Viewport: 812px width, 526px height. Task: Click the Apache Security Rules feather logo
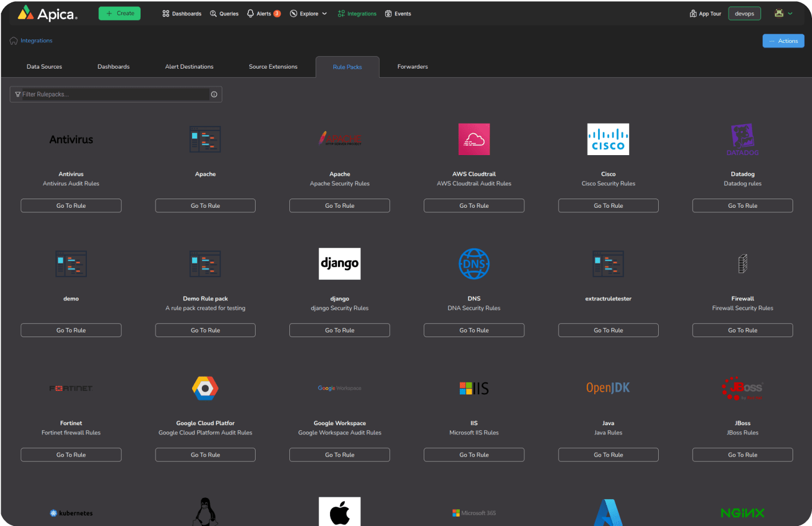(x=340, y=139)
